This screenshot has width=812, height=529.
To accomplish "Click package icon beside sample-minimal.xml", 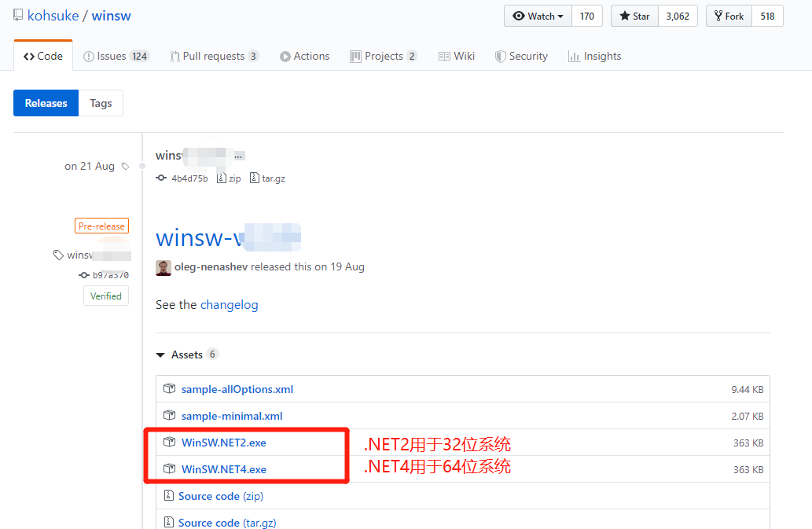I will click(x=169, y=415).
